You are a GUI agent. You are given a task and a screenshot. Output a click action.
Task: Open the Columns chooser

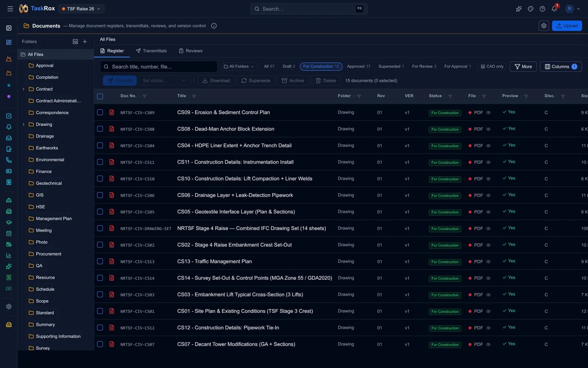pos(561,67)
